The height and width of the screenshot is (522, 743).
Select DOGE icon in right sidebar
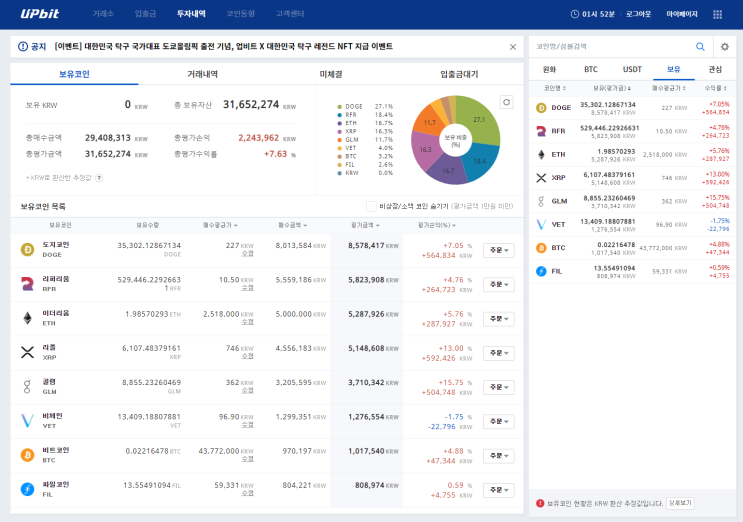pyautogui.click(x=541, y=108)
